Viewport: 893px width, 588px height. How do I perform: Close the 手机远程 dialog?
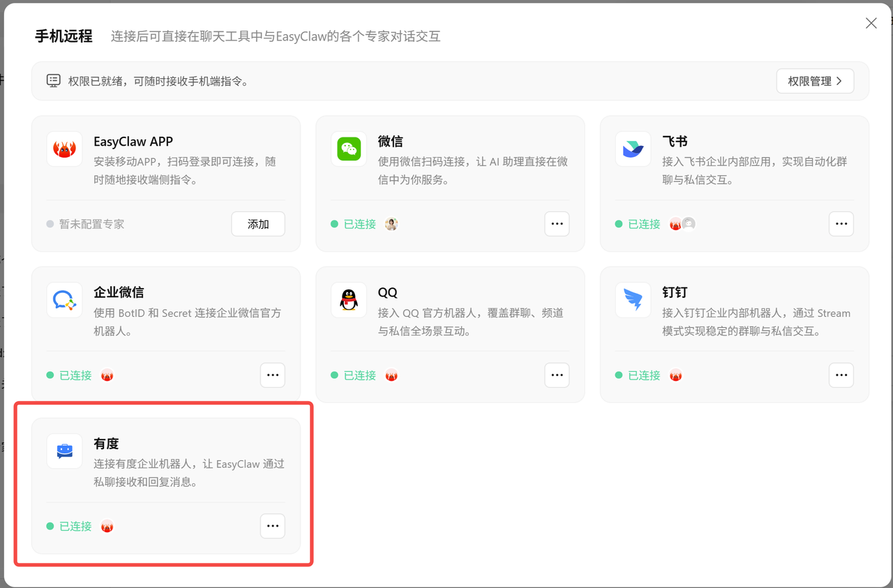tap(871, 24)
